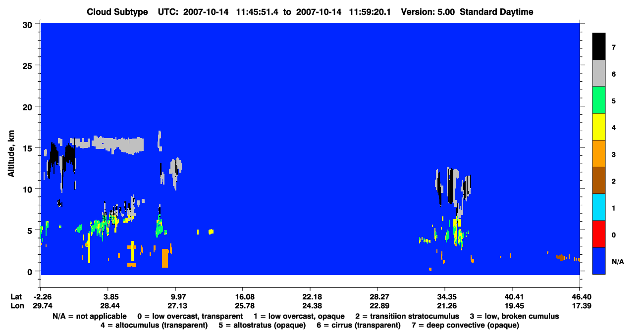Click latitude value 34.35
The height and width of the screenshot is (330, 644).
click(x=445, y=296)
